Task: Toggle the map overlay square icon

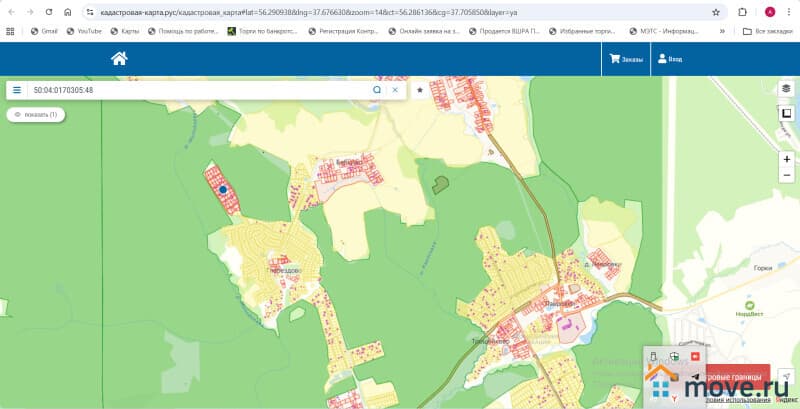Action: pyautogui.click(x=786, y=114)
